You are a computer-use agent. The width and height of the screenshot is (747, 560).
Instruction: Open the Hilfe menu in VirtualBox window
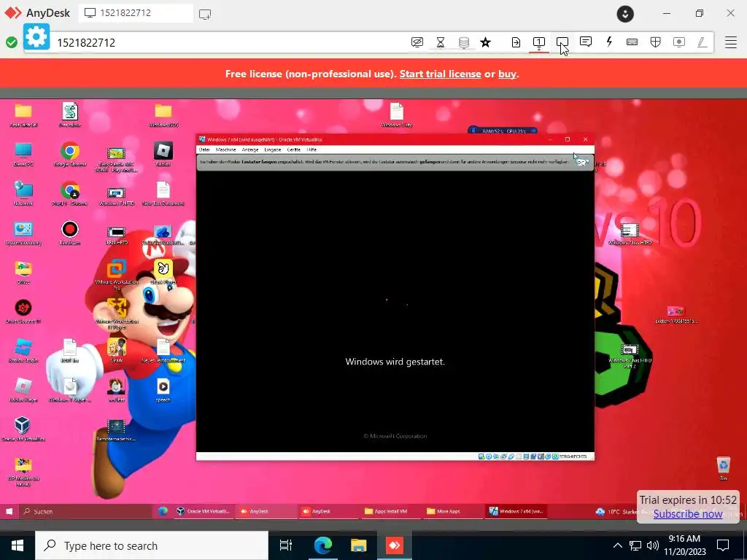point(311,149)
